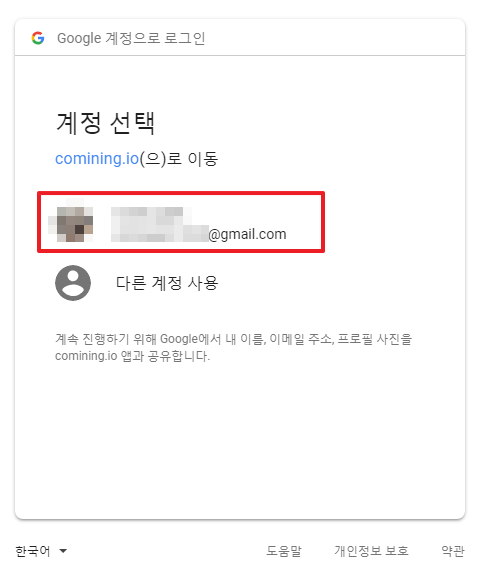Click the @gmail.com email address text
Image resolution: width=478 pixels, height=569 pixels.
[x=248, y=234]
